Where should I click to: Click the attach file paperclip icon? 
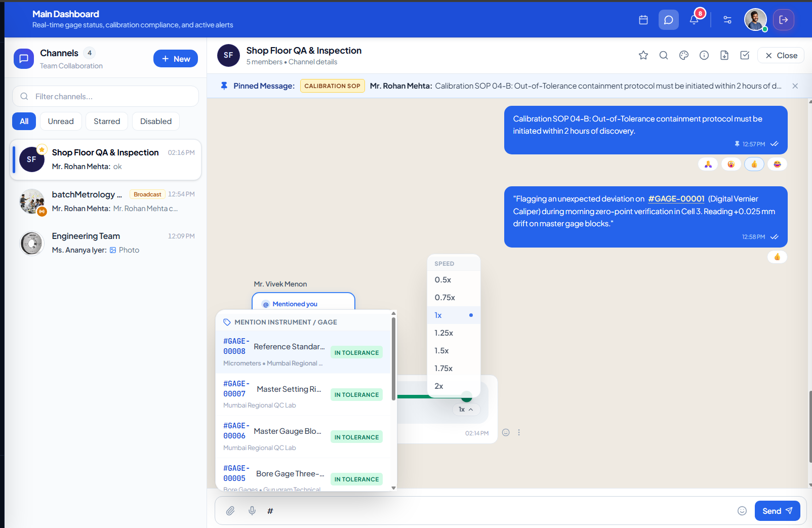[230, 511]
